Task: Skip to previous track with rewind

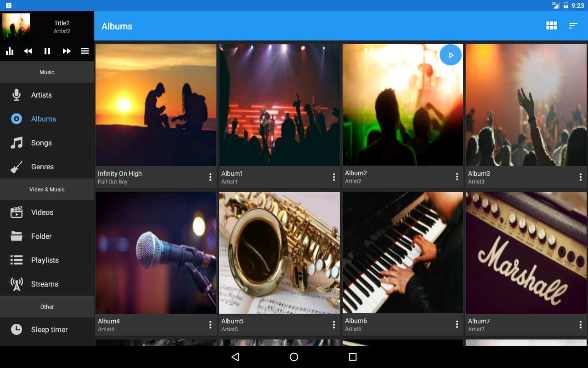Action: 28,51
